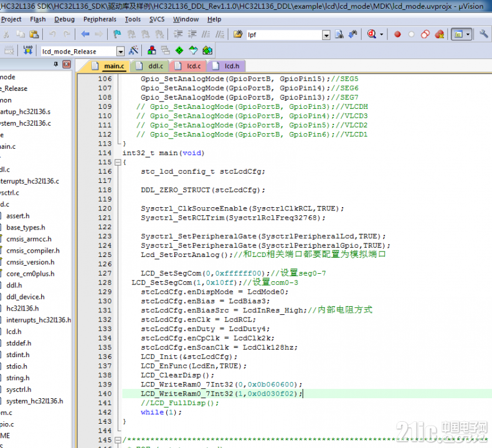Open the Pack Installer icon
The width and height of the screenshot is (492, 448).
[x=207, y=50]
